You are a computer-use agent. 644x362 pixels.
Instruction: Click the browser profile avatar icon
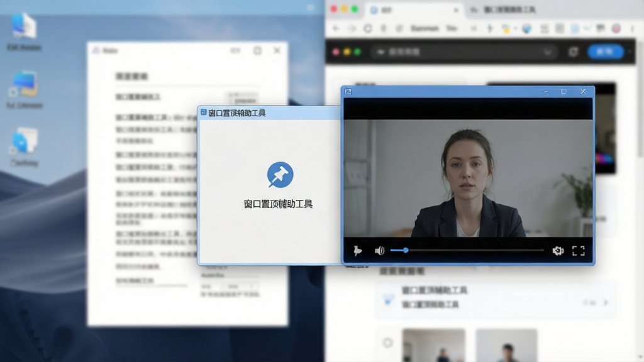(x=616, y=28)
